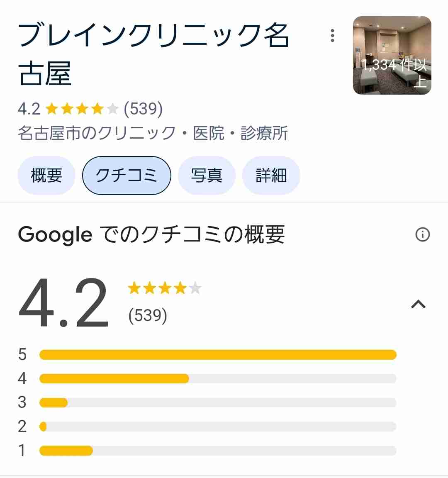448x478 pixels.
Task: Click the large 4.2 rating score
Action: point(63,302)
